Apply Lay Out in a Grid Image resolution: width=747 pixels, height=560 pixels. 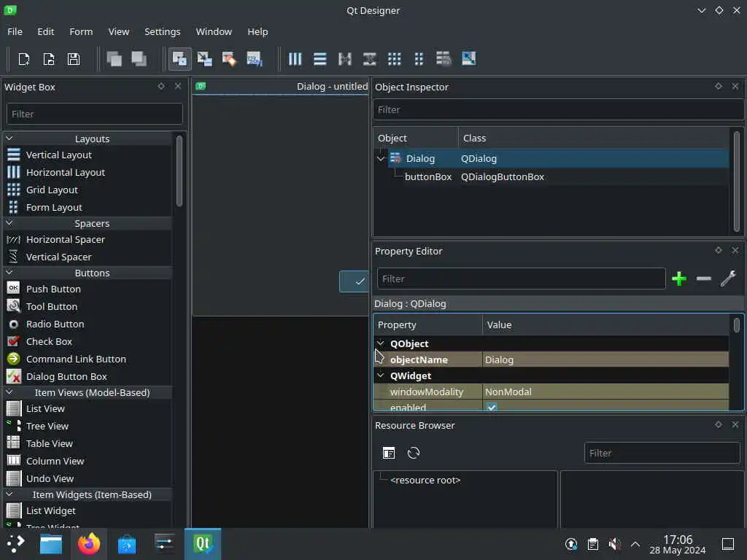click(x=395, y=59)
